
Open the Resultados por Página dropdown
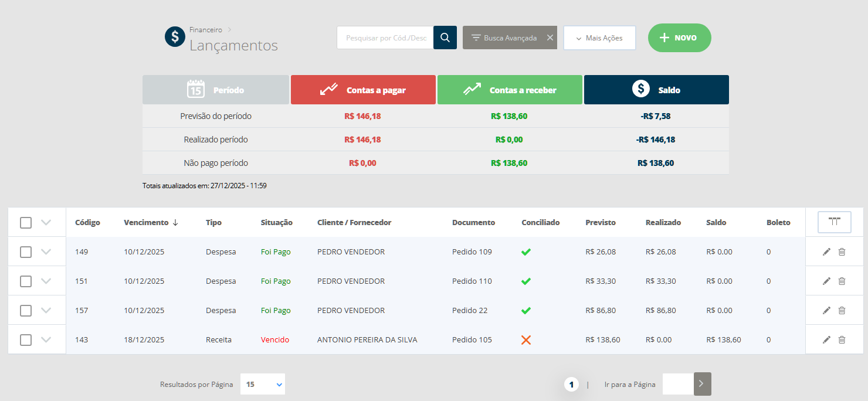263,384
